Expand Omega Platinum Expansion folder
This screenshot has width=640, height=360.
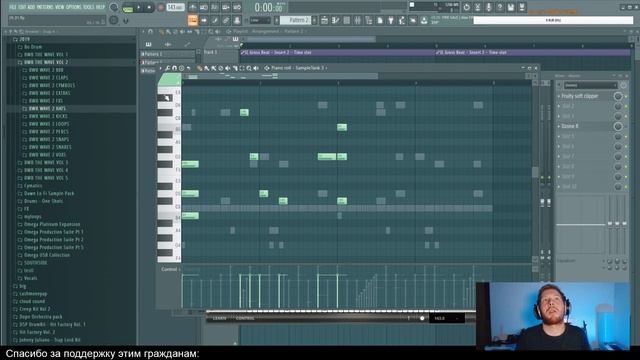49,224
